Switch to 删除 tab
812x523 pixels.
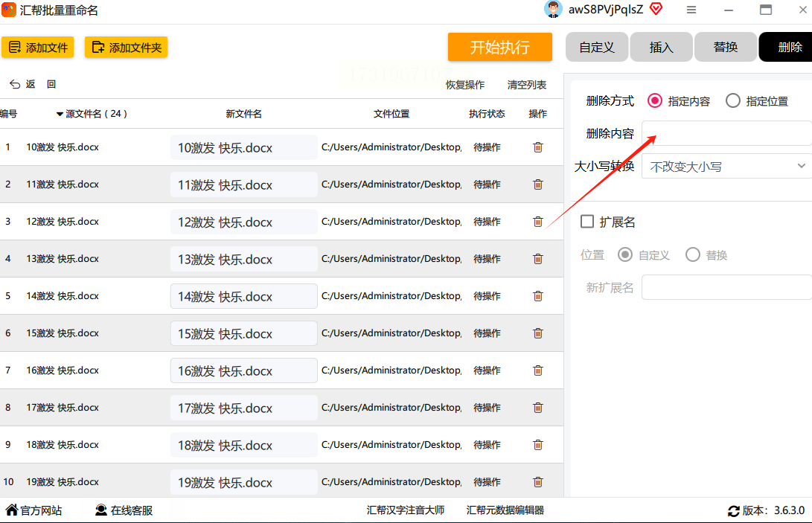pos(786,47)
